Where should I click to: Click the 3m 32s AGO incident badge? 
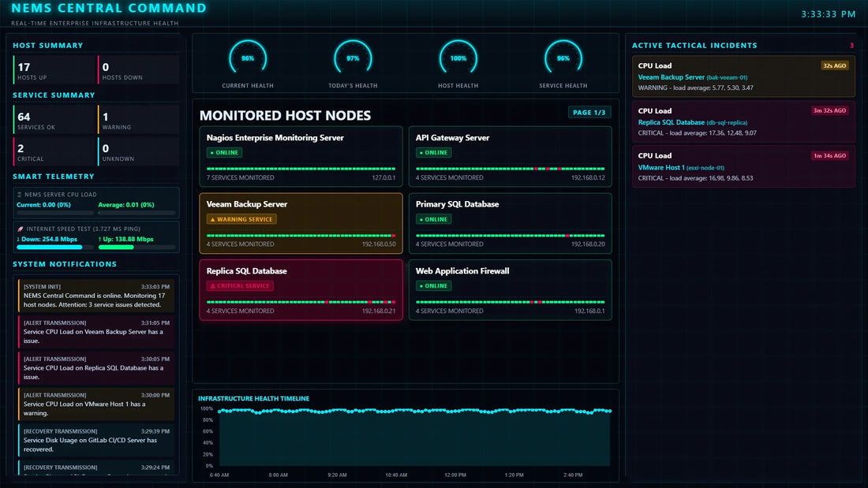click(x=829, y=110)
